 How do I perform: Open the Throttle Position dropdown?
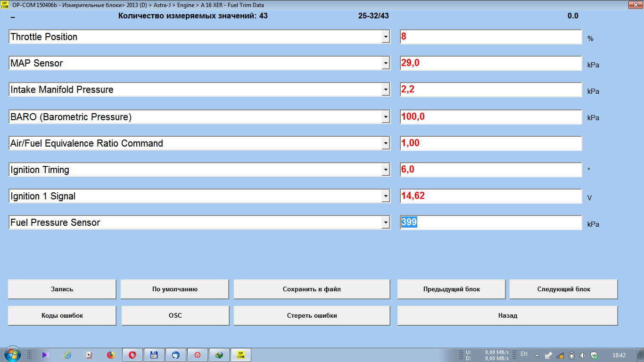[386, 37]
